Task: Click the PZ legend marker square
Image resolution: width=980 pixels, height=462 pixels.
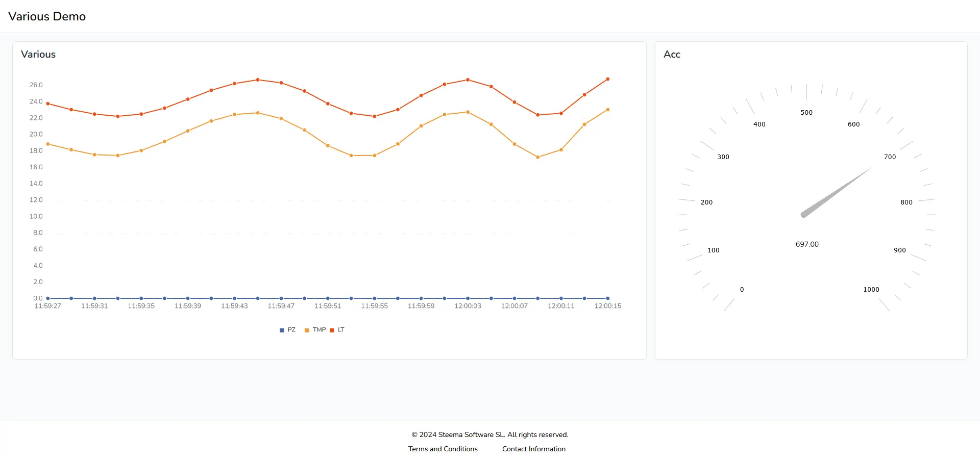Action: [282, 330]
